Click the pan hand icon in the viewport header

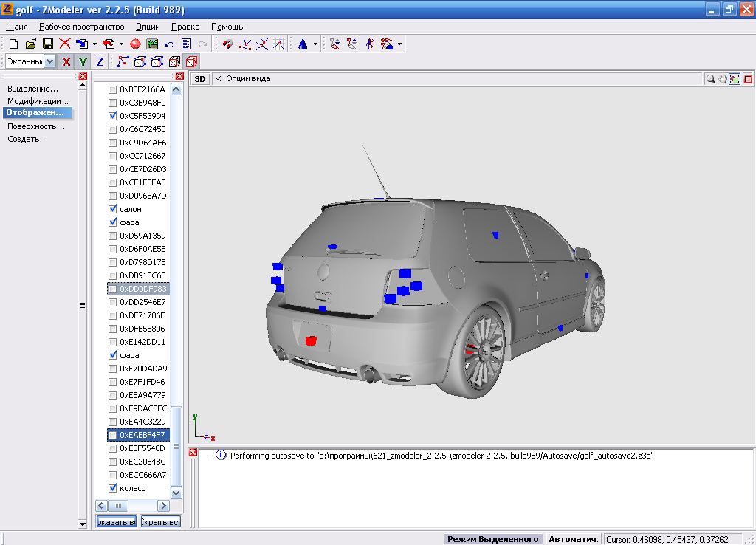point(722,78)
